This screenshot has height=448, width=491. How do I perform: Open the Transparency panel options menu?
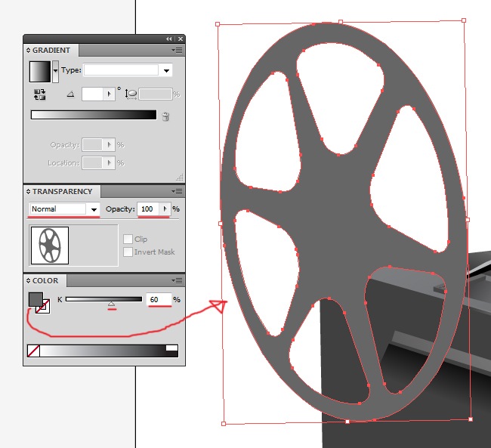click(x=178, y=191)
